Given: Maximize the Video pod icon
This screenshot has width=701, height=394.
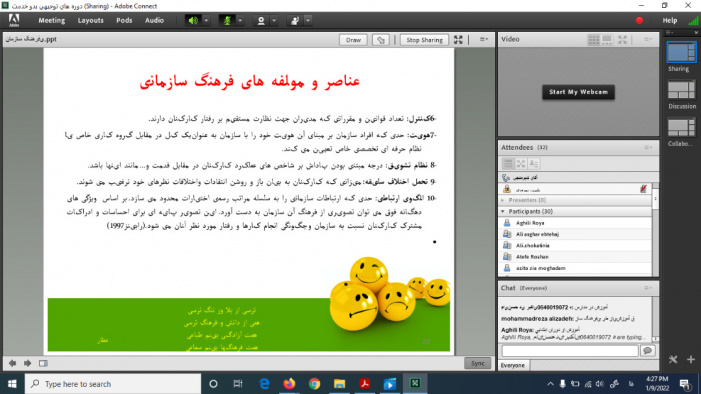Looking at the screenshot, I should 622,39.
